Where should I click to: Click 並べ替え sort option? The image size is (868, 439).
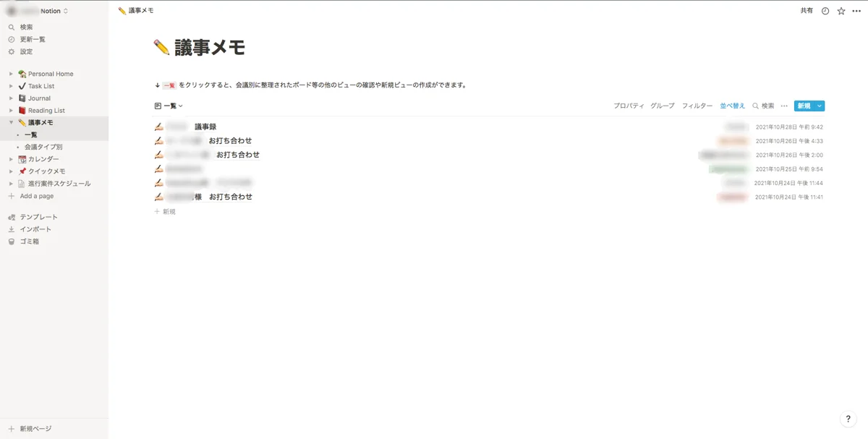(732, 106)
